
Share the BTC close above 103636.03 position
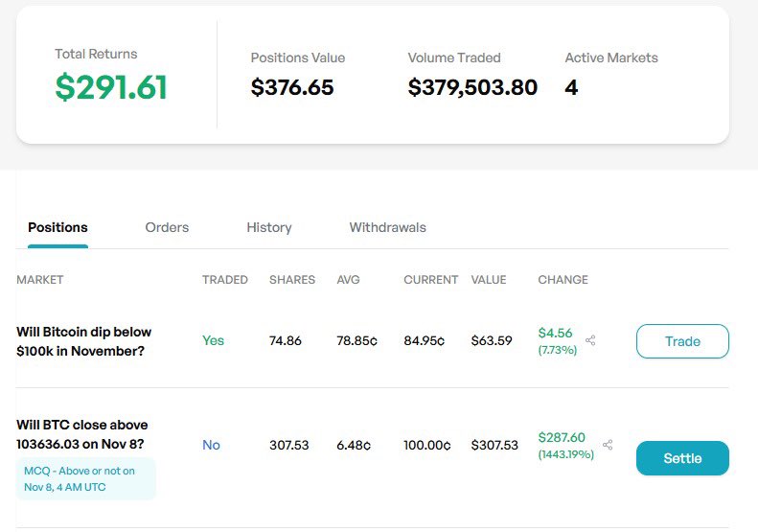click(608, 445)
